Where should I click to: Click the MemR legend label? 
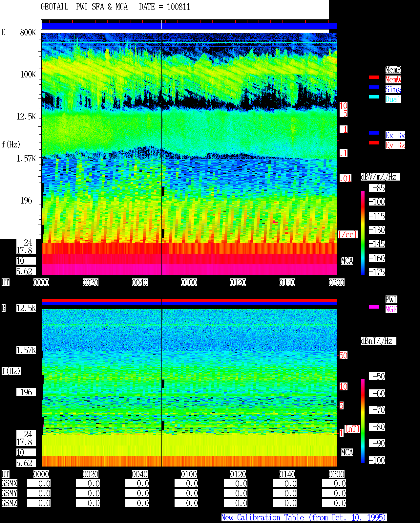pos(393,70)
